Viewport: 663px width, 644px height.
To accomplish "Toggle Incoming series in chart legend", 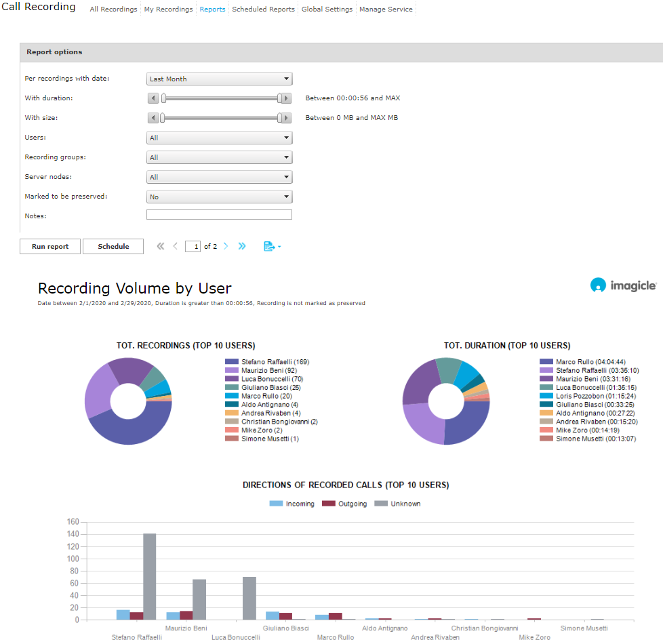I will click(x=292, y=504).
